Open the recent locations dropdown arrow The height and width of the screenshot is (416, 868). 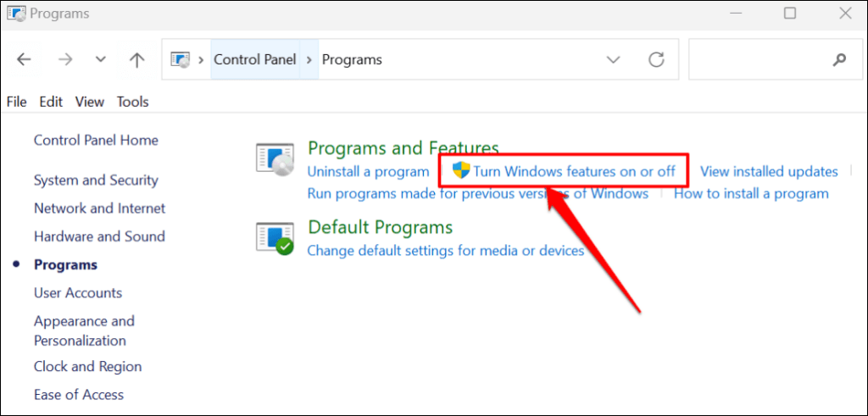[101, 59]
